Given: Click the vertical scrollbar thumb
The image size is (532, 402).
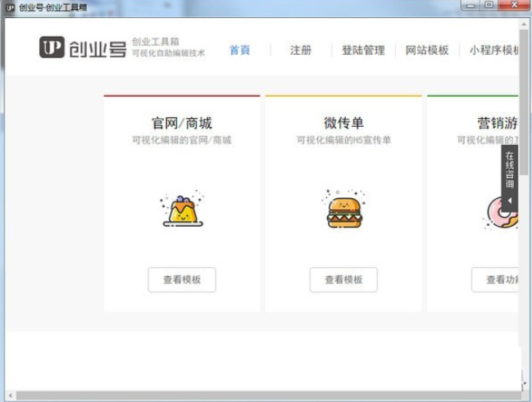Looking at the screenshot, I should [x=524, y=102].
